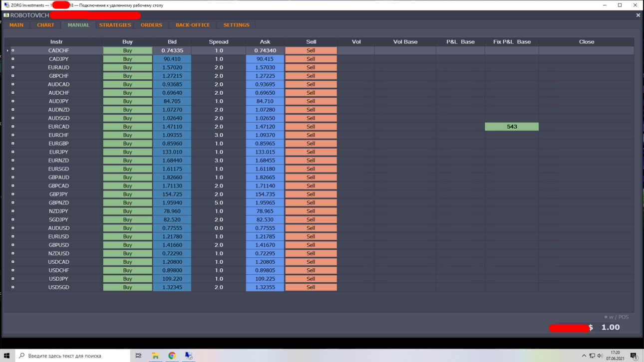Launch Google Chrome from the taskbar
The width and height of the screenshot is (644, 362).
pyautogui.click(x=172, y=356)
